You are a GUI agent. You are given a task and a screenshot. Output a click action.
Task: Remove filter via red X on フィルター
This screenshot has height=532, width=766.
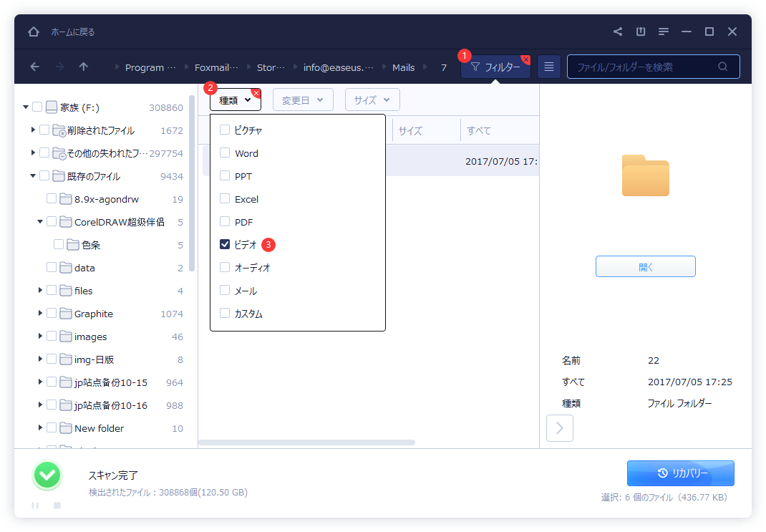pyautogui.click(x=525, y=59)
